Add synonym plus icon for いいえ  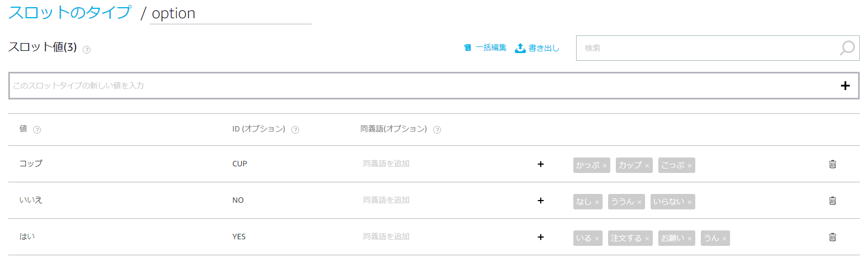pyautogui.click(x=541, y=201)
